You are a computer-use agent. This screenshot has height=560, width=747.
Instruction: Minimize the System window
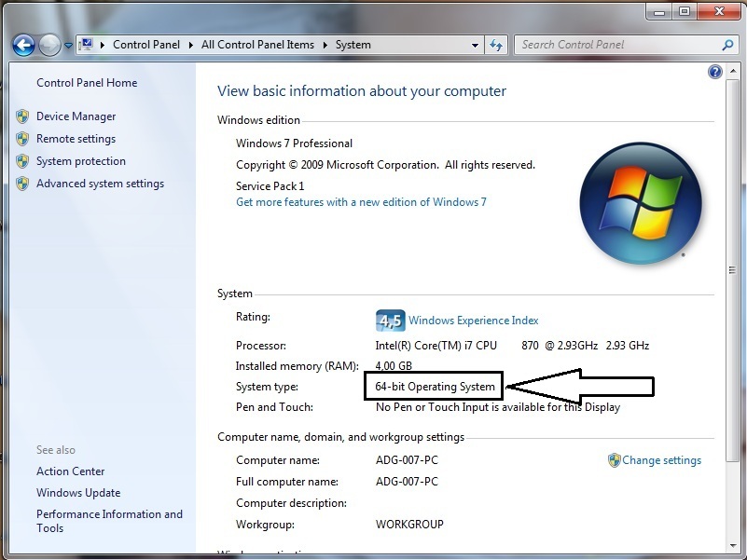[x=659, y=11]
